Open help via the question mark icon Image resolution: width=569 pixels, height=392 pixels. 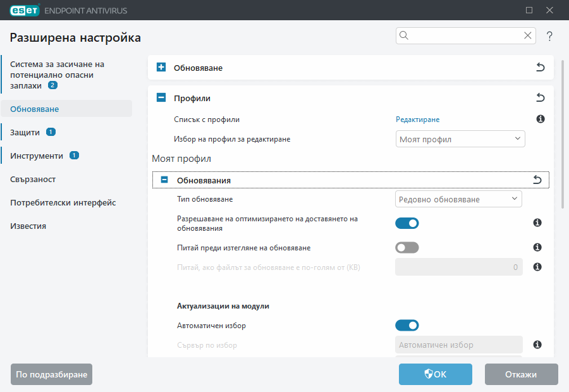click(549, 36)
